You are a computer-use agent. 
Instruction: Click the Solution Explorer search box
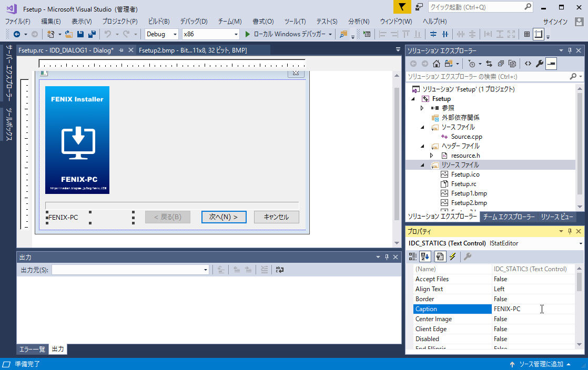point(494,77)
